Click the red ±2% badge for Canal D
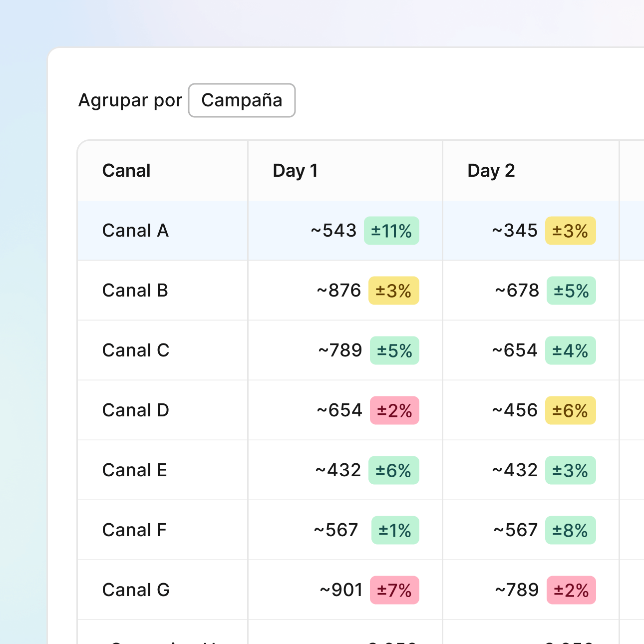Viewport: 644px width, 644px height. 394,411
